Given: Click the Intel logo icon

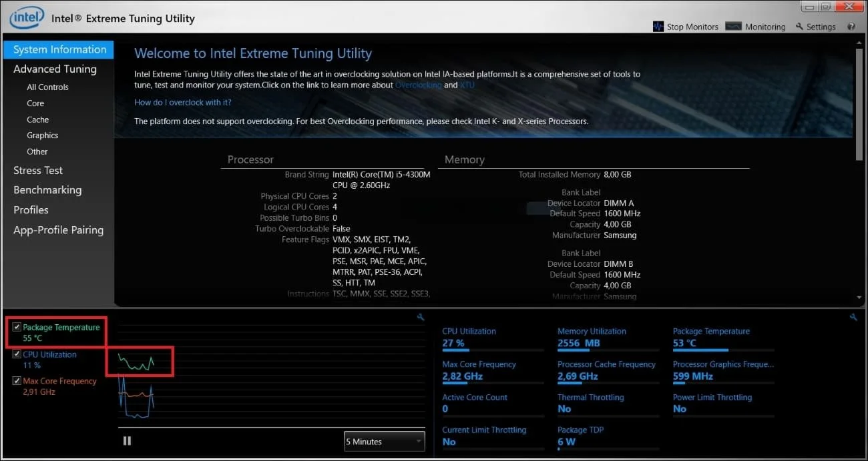Looking at the screenshot, I should (27, 17).
